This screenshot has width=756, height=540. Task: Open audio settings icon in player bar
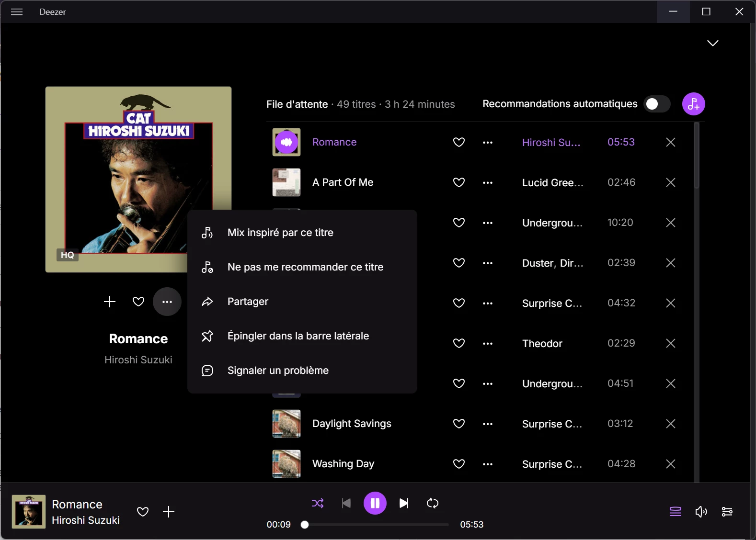(727, 512)
